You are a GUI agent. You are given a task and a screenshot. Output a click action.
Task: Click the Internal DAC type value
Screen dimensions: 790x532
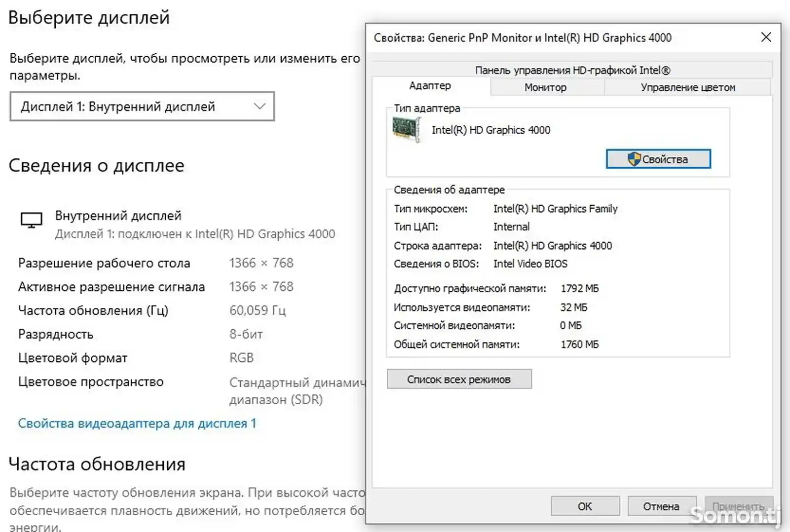[x=511, y=227]
